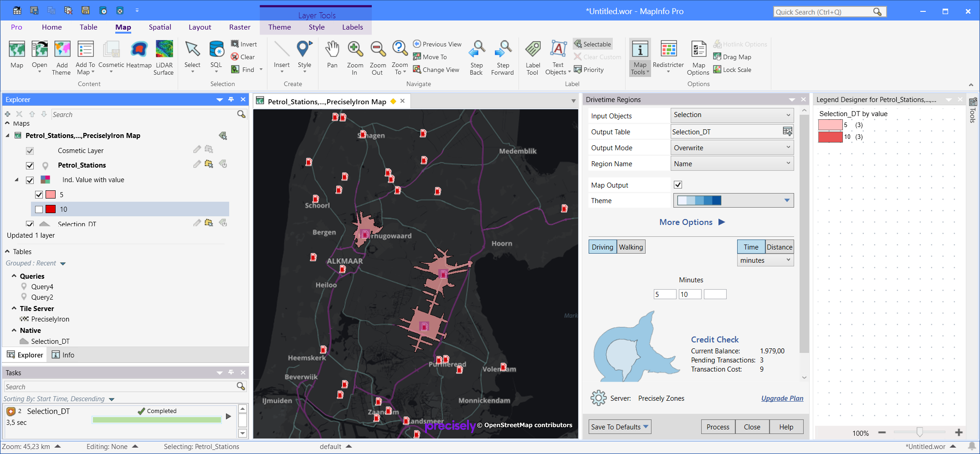Open the Priority label setting

tap(589, 70)
